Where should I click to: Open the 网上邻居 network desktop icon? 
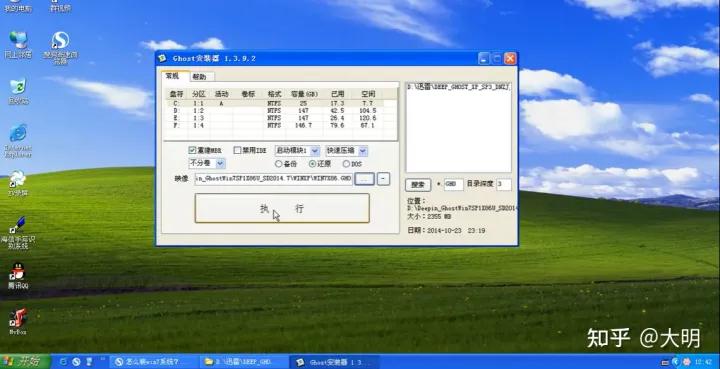tap(18, 44)
